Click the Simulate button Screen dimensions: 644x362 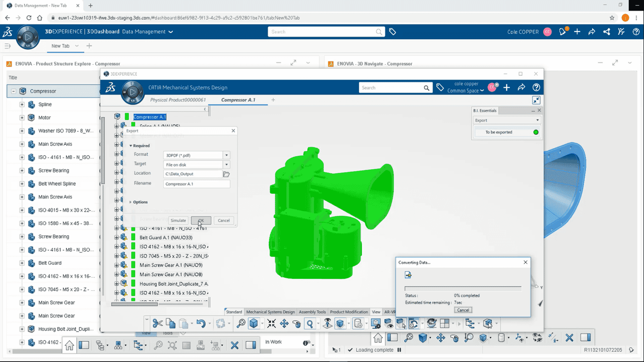pos(178,221)
